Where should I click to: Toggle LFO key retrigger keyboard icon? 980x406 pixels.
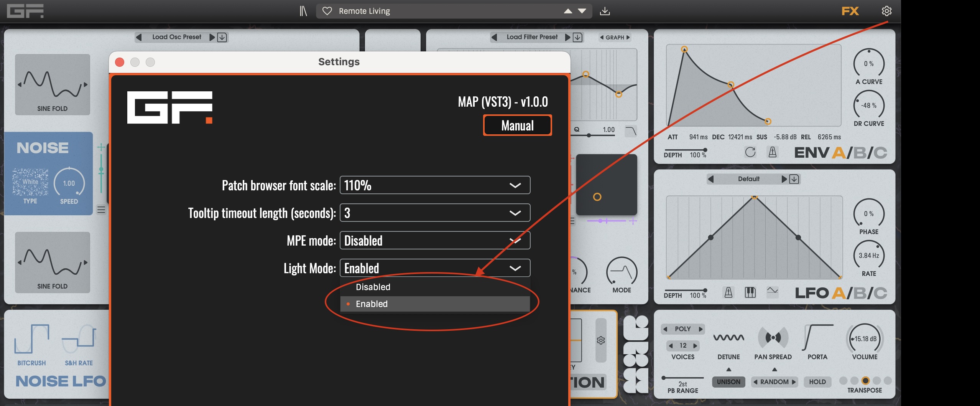click(x=750, y=292)
